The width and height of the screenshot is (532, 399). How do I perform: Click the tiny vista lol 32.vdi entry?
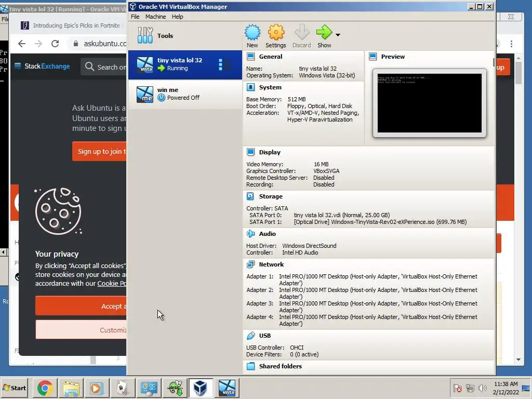tap(342, 215)
